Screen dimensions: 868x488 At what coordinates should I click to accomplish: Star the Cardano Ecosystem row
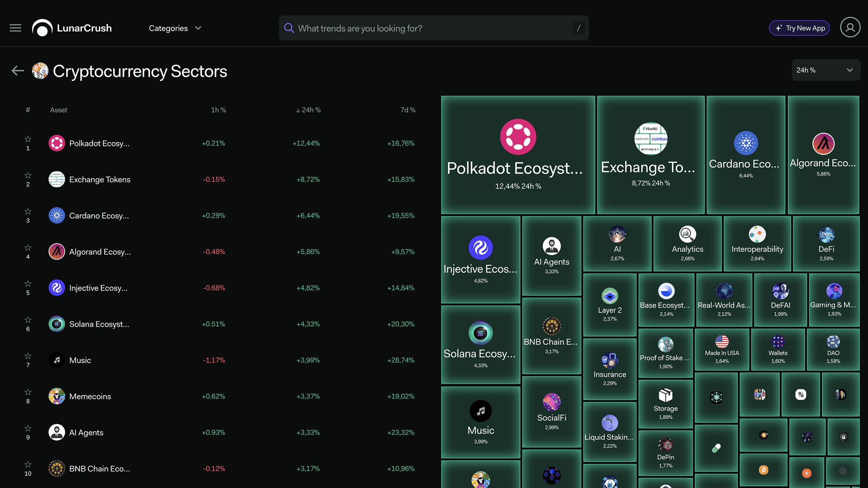click(x=28, y=211)
